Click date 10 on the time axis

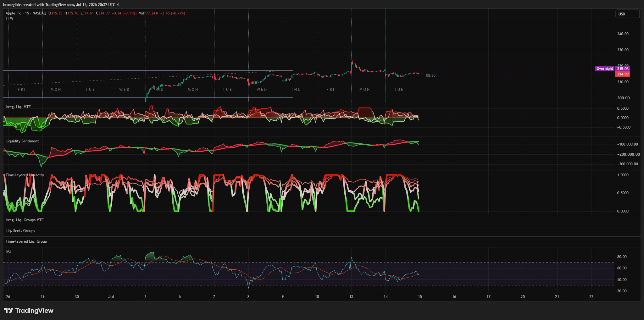coord(317,297)
